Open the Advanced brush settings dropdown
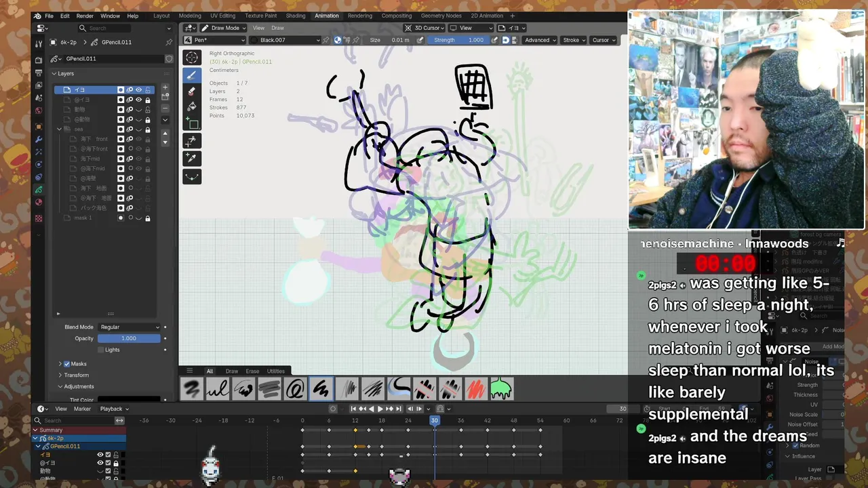 tap(540, 40)
